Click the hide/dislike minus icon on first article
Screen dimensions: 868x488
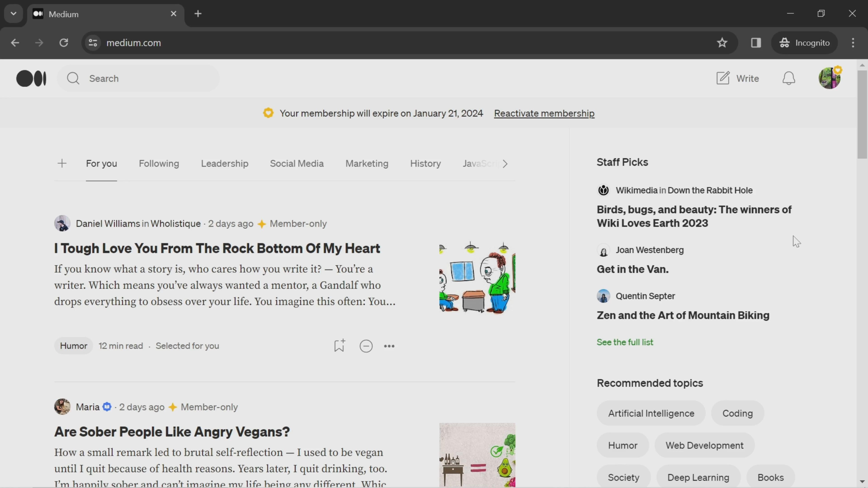coord(366,346)
